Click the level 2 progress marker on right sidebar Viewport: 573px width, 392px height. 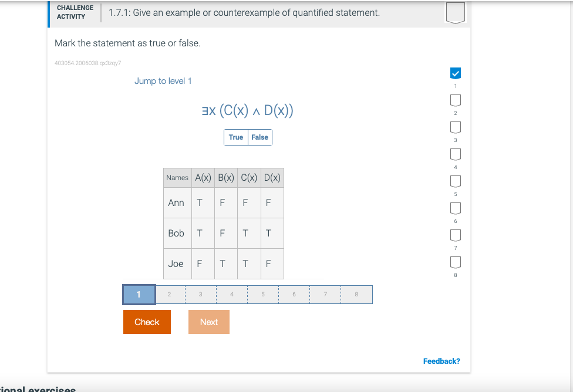pos(455,100)
